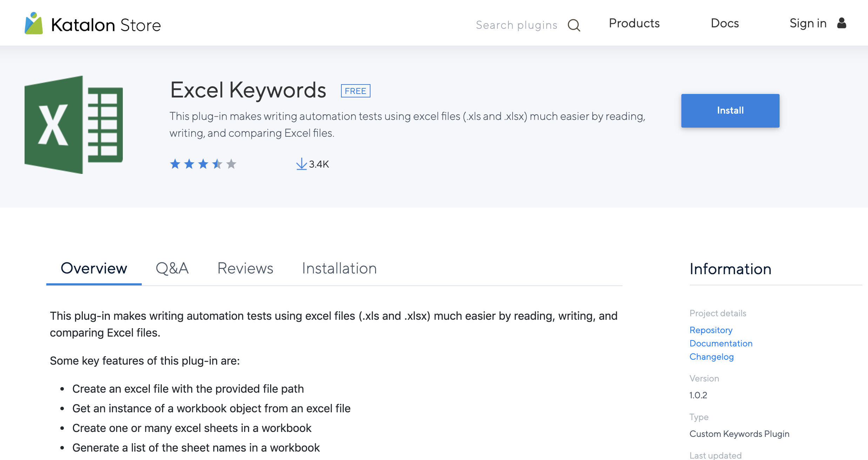The width and height of the screenshot is (868, 460).
Task: Click the search magnifier icon
Action: pyautogui.click(x=574, y=25)
